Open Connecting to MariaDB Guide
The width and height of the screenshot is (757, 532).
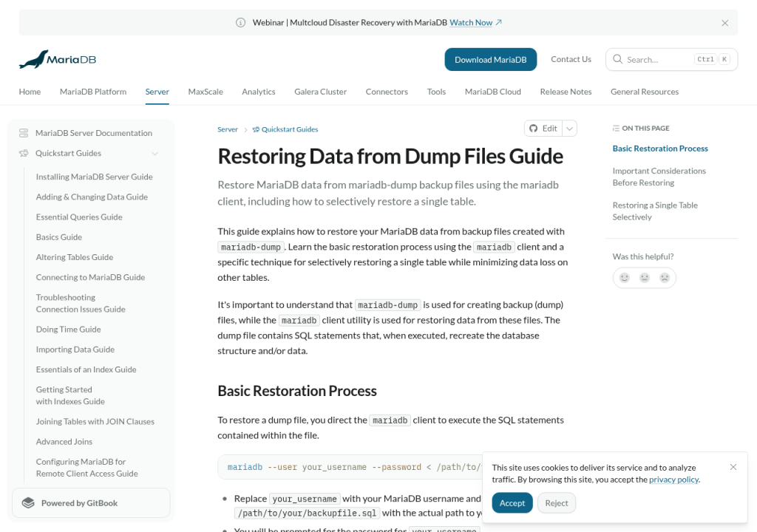coord(90,278)
